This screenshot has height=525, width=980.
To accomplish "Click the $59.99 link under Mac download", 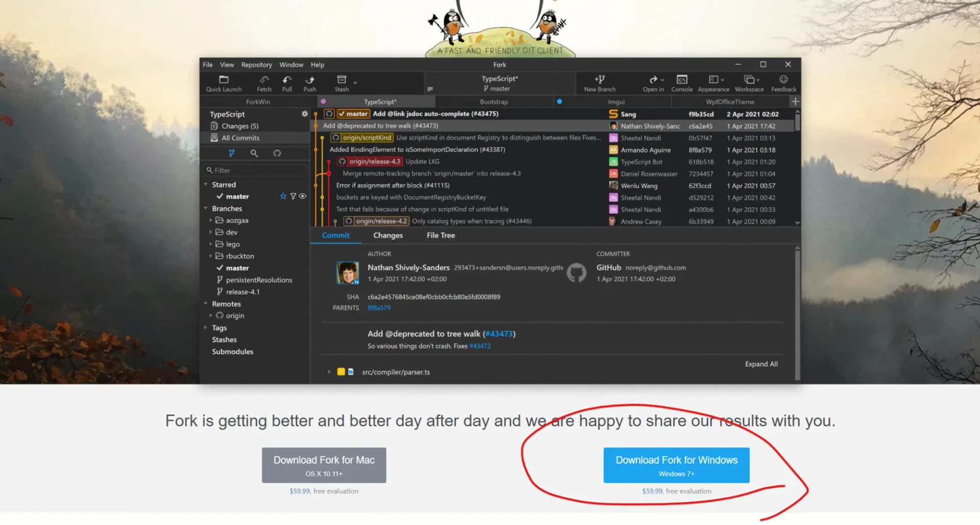I will [300, 491].
